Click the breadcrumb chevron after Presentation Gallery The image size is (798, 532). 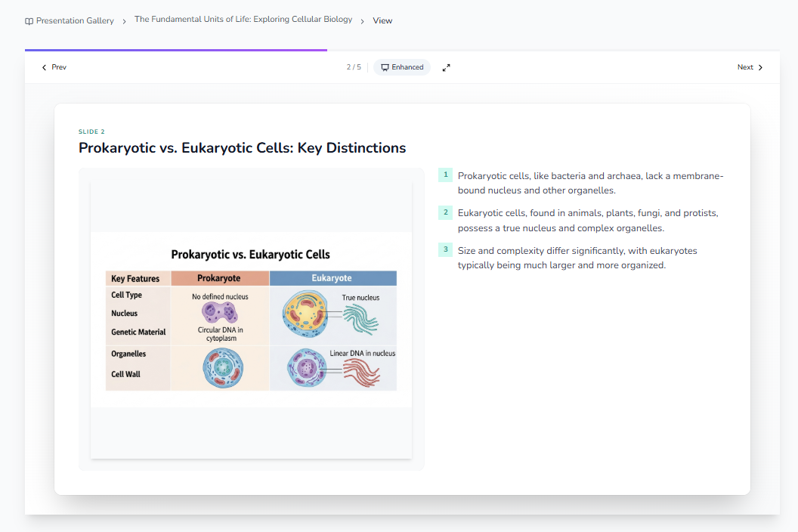pos(124,21)
